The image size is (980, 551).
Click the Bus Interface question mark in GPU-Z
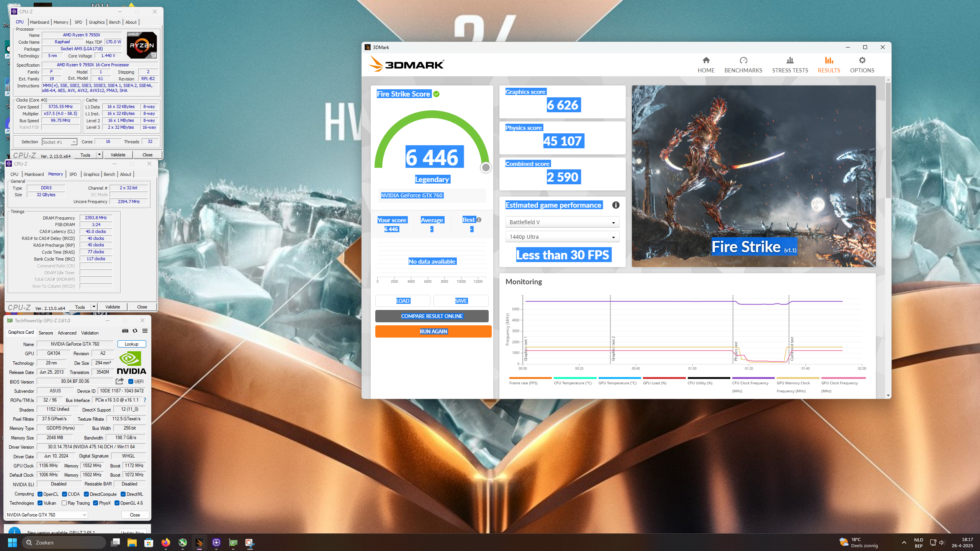[x=144, y=400]
